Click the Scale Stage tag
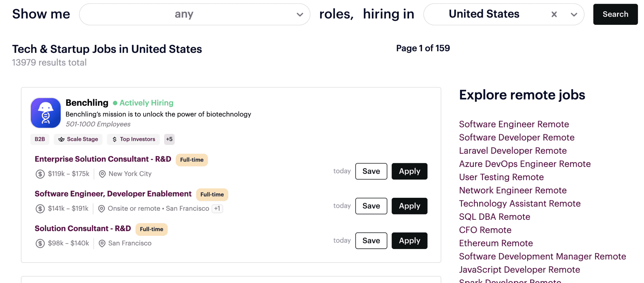This screenshot has width=644, height=283. (x=78, y=139)
